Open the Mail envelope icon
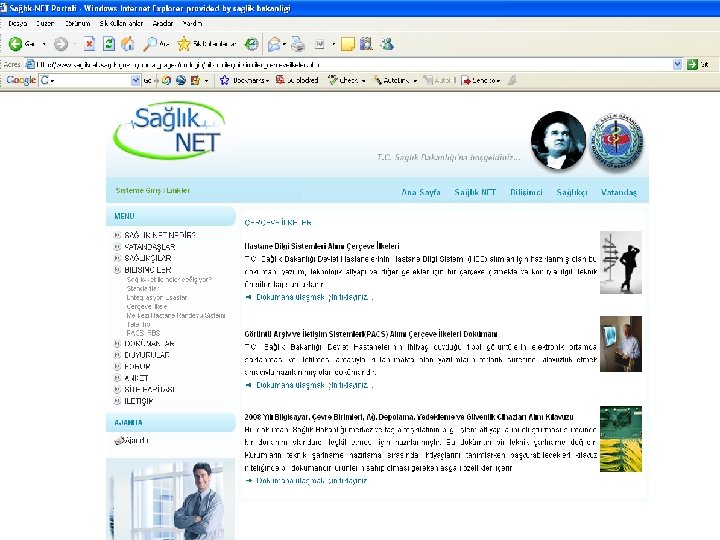Screen dimensions: 720x540 [x=274, y=44]
